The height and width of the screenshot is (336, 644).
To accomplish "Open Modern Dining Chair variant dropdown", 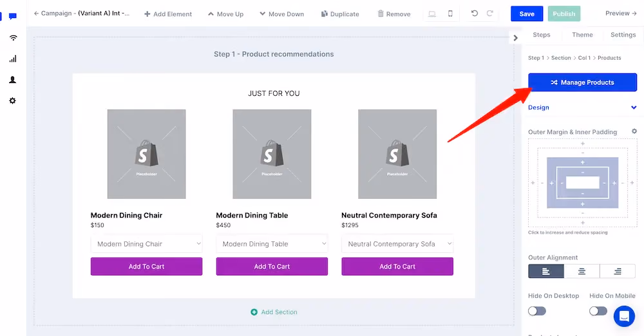I will [x=147, y=244].
